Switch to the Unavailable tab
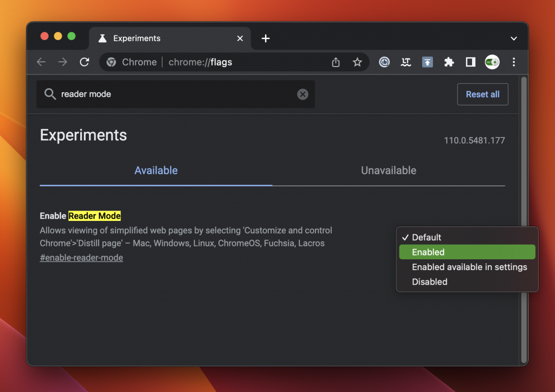 pyautogui.click(x=389, y=171)
